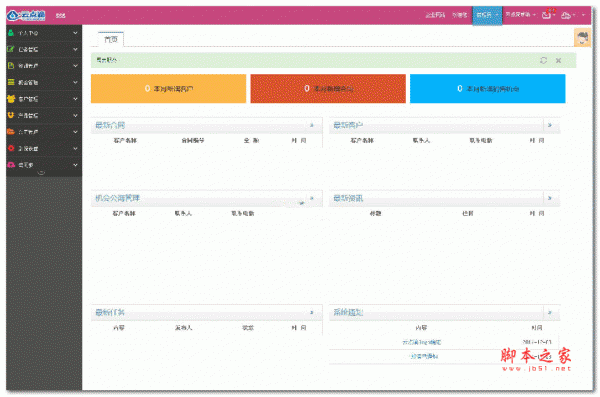
Task: Click the yellow list icon in sidebar
Action: coord(11,82)
